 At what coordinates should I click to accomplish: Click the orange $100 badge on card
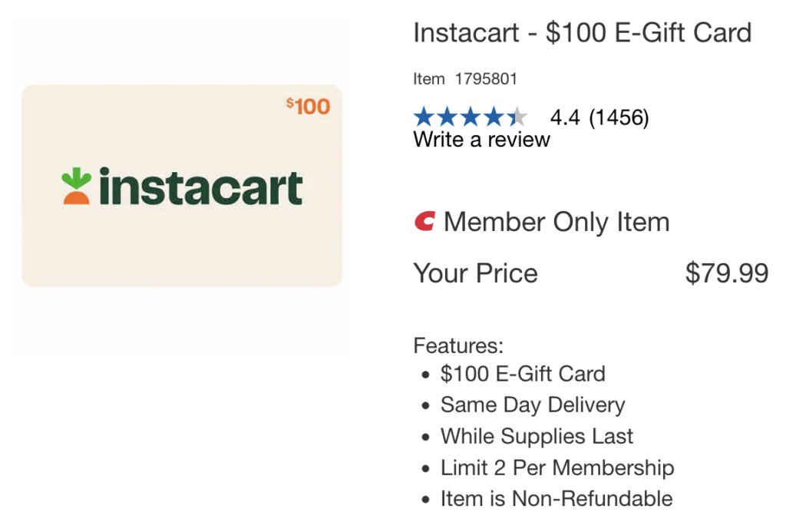[307, 107]
